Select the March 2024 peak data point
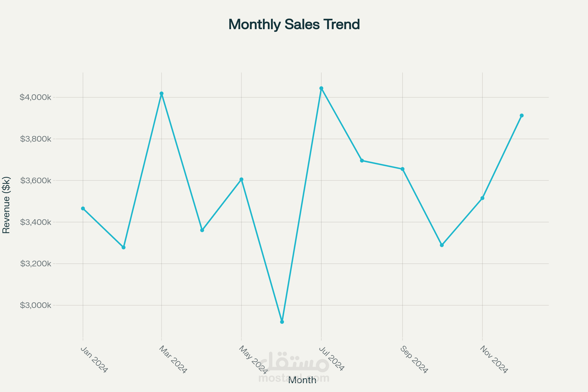Screen dimensions: 588x392 tap(161, 94)
